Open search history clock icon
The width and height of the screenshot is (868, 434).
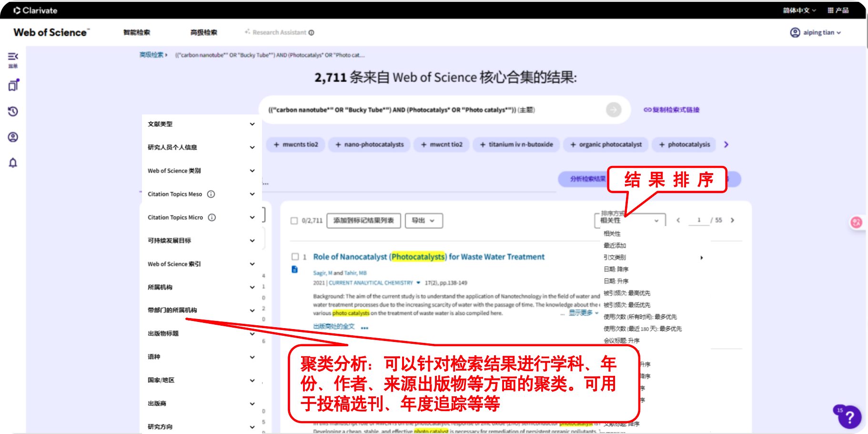(13, 111)
